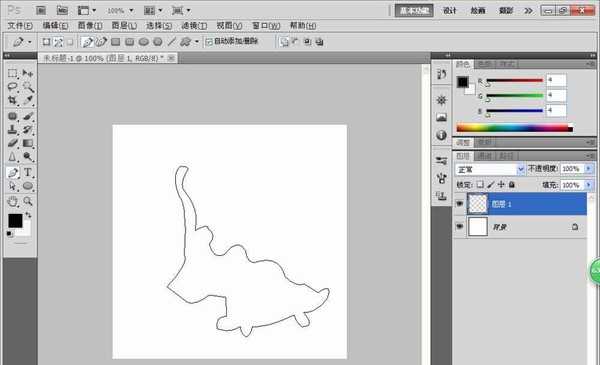Viewport: 600px width, 365px height.
Task: Switch to the 摄影 workspace
Action: (x=506, y=11)
